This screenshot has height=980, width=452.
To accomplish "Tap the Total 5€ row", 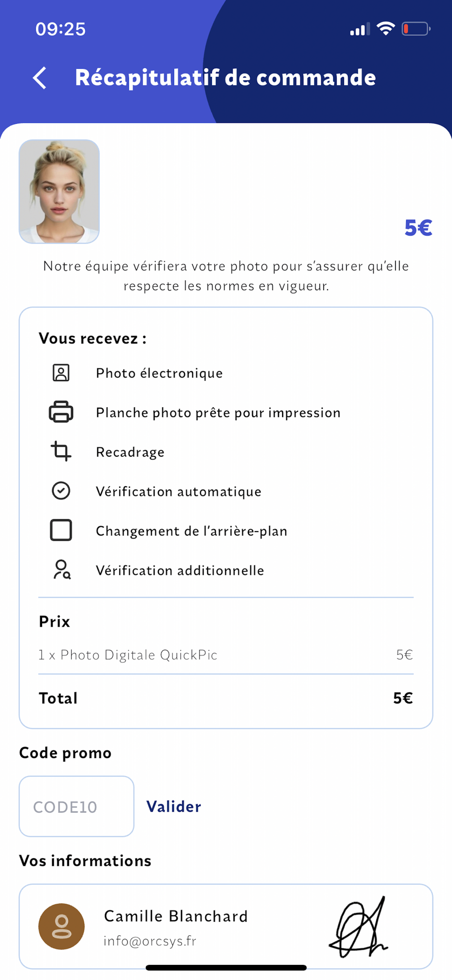I will click(226, 698).
